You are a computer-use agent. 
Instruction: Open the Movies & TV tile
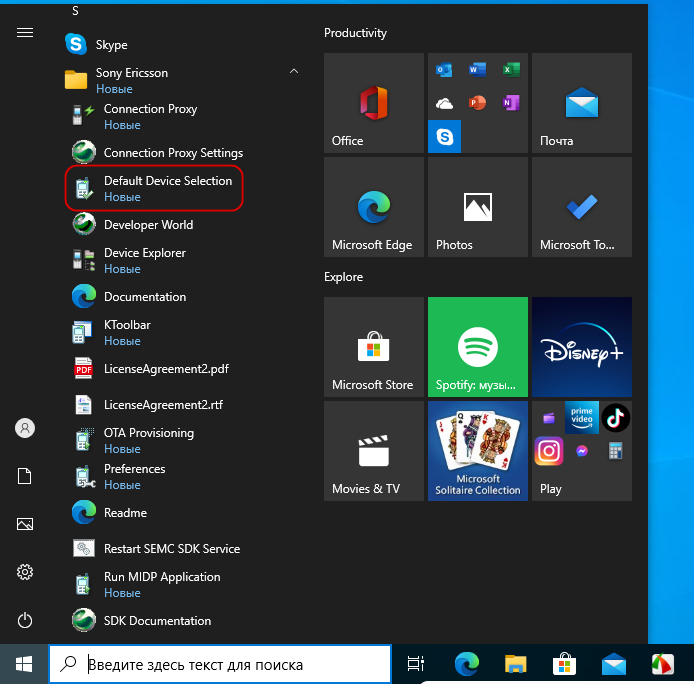(374, 451)
